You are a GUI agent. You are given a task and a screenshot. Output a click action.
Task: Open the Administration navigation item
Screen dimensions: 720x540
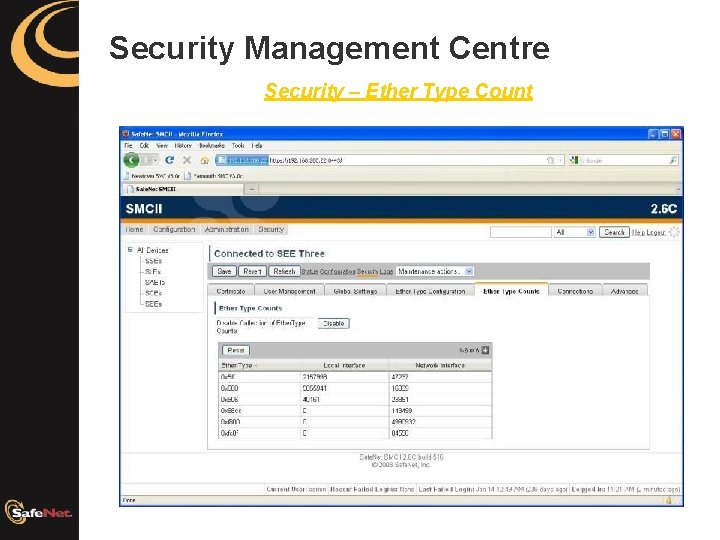[x=226, y=229]
